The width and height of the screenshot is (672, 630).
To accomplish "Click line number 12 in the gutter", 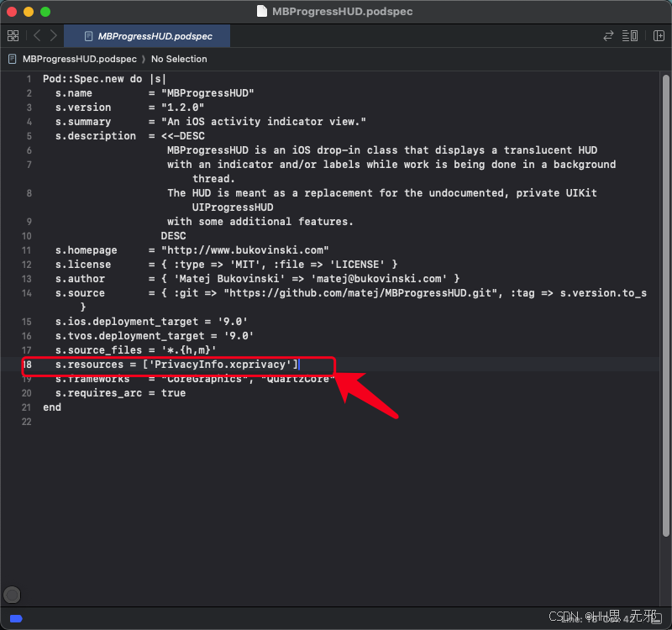I will click(x=27, y=265).
